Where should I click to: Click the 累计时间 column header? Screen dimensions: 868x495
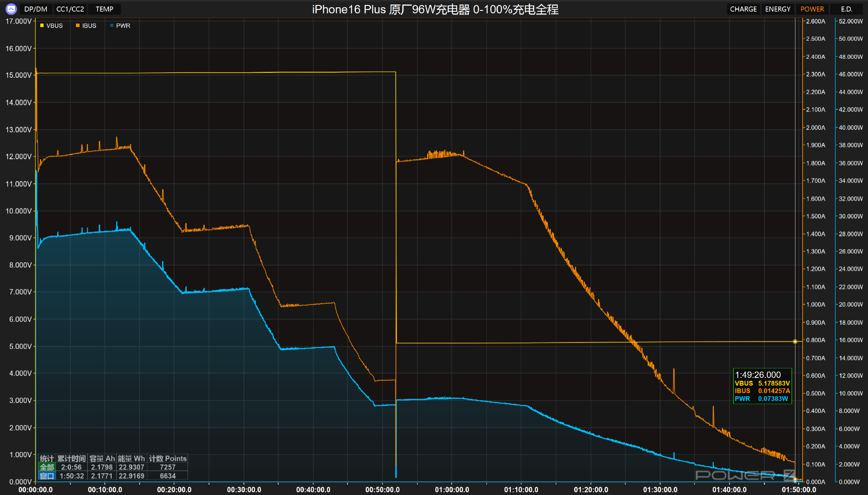pos(71,459)
